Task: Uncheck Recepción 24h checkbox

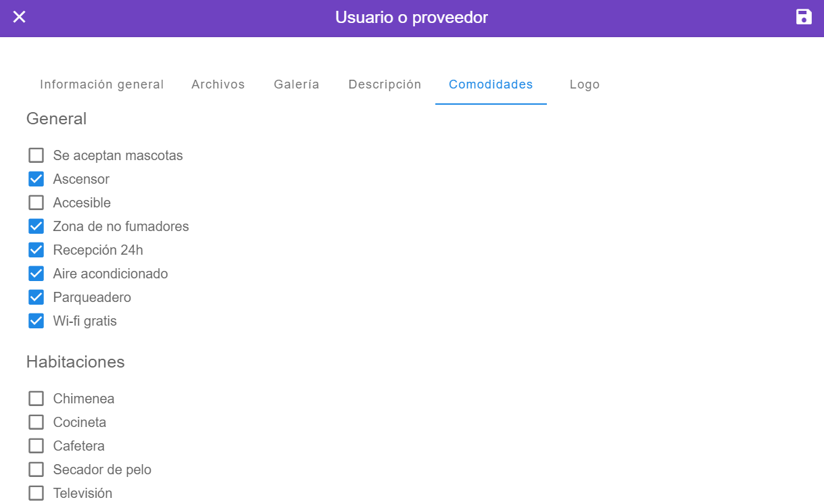Action: [x=37, y=250]
